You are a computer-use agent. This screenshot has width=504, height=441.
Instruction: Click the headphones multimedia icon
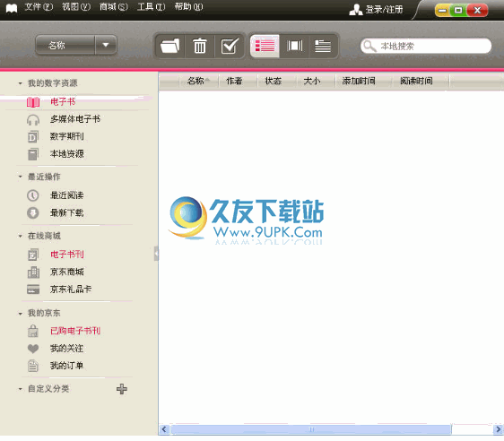pos(33,120)
